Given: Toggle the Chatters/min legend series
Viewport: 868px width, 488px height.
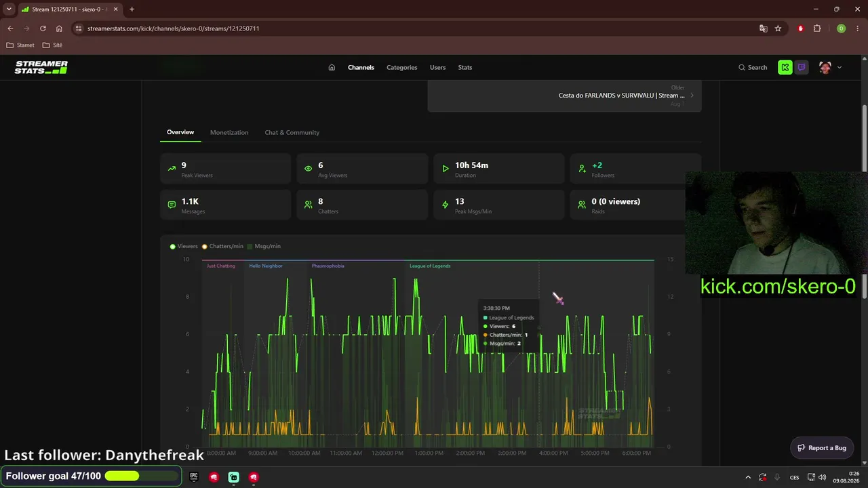Looking at the screenshot, I should (x=222, y=246).
